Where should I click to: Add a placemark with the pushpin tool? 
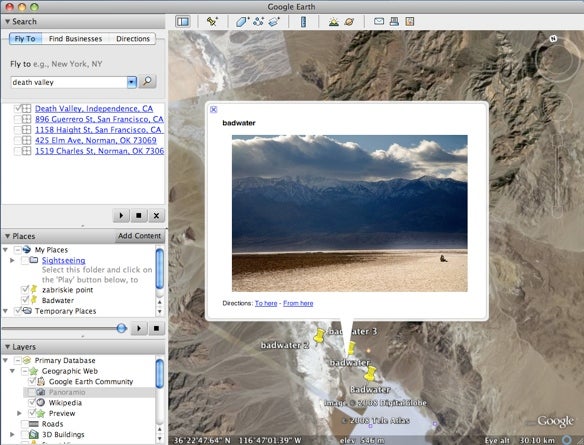[212, 22]
